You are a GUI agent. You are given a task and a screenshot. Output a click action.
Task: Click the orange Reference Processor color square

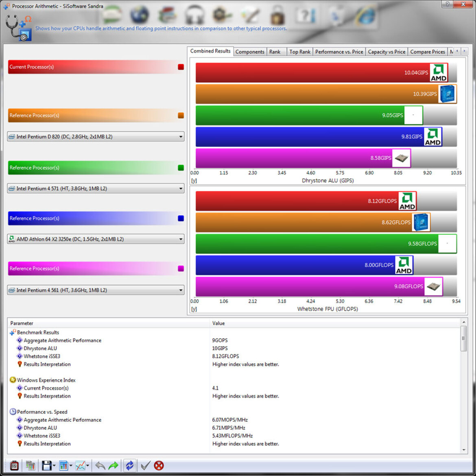(181, 116)
